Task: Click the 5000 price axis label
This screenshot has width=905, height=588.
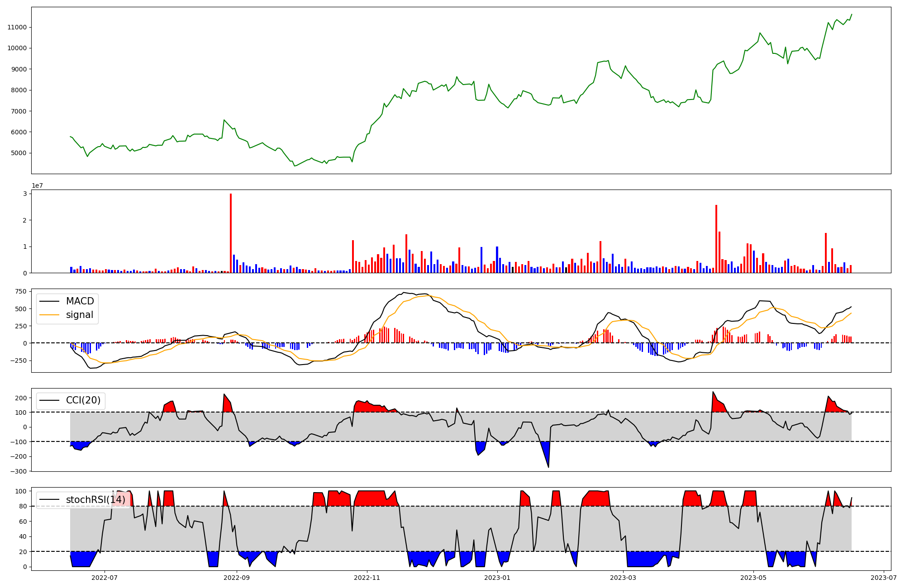Action: 19,153
